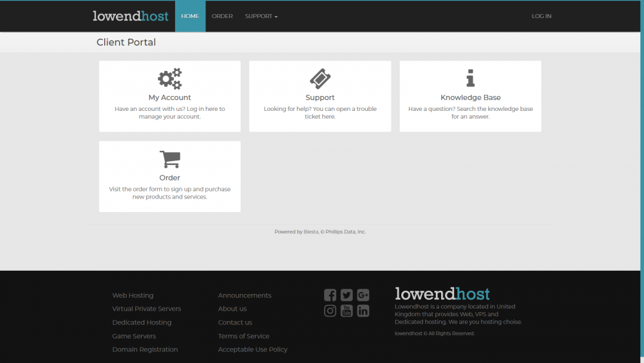
Task: Open Game Servers footer link
Action: tap(134, 336)
